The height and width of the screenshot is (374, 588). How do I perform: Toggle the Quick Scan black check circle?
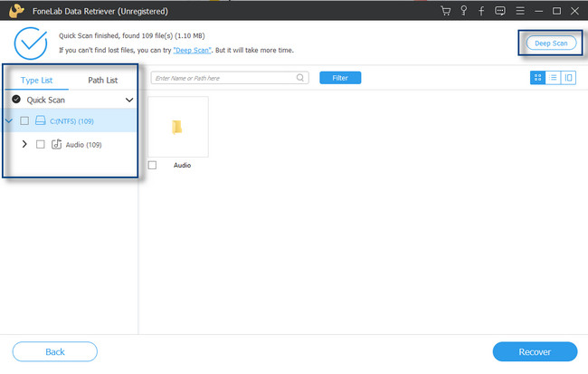[x=16, y=99]
